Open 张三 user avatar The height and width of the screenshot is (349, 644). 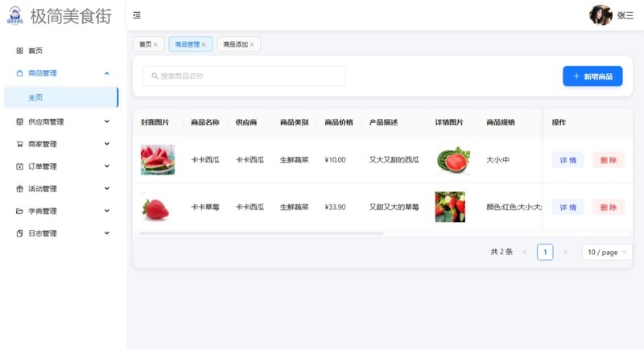(x=601, y=15)
